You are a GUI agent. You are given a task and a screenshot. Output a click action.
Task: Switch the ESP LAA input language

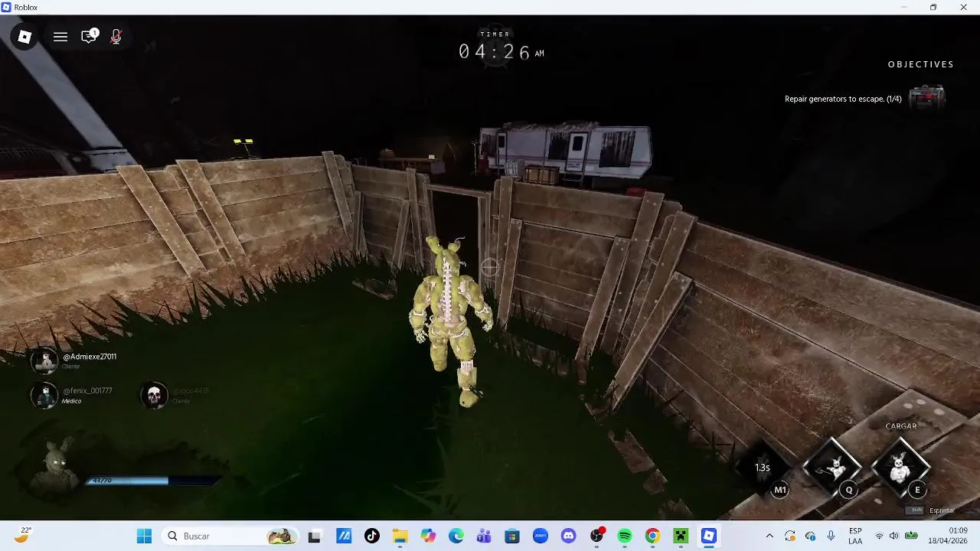pyautogui.click(x=855, y=536)
